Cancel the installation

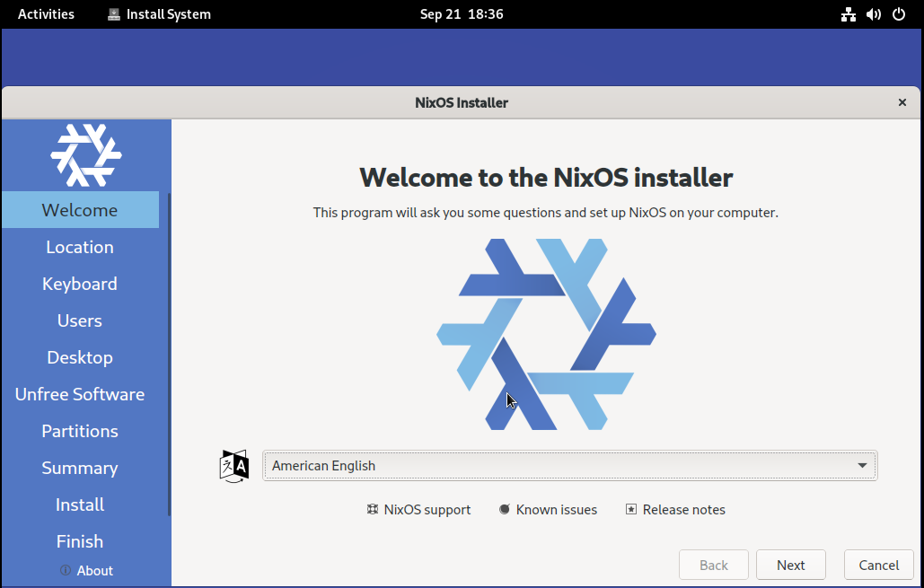(x=878, y=565)
